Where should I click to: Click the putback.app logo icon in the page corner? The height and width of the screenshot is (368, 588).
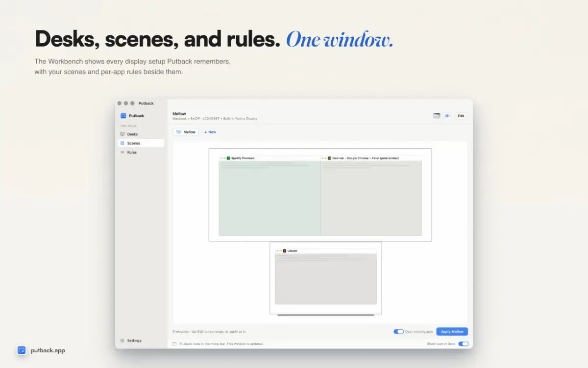point(22,350)
